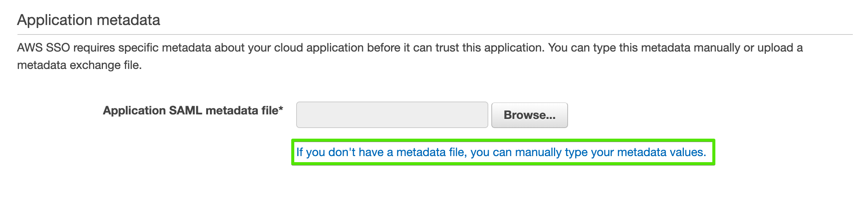Screen dimensions: 868x197
Task: Click the word "Application" in the section heading
Action: click(53, 20)
